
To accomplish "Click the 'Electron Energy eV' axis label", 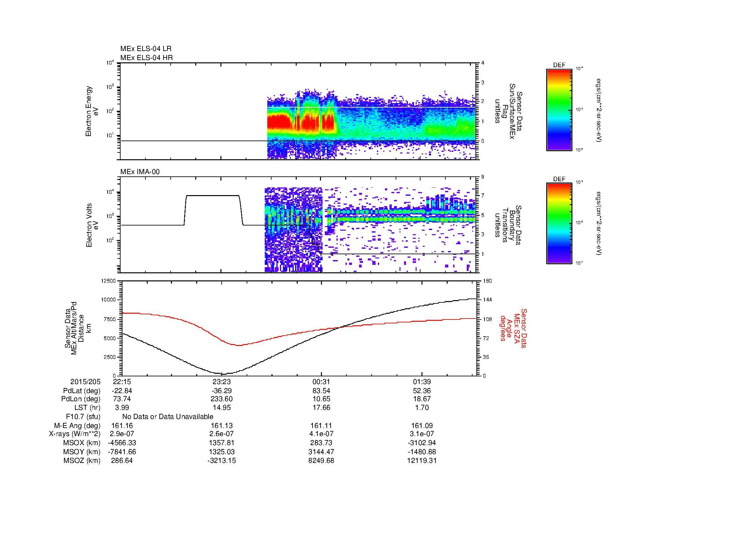I will [x=92, y=111].
